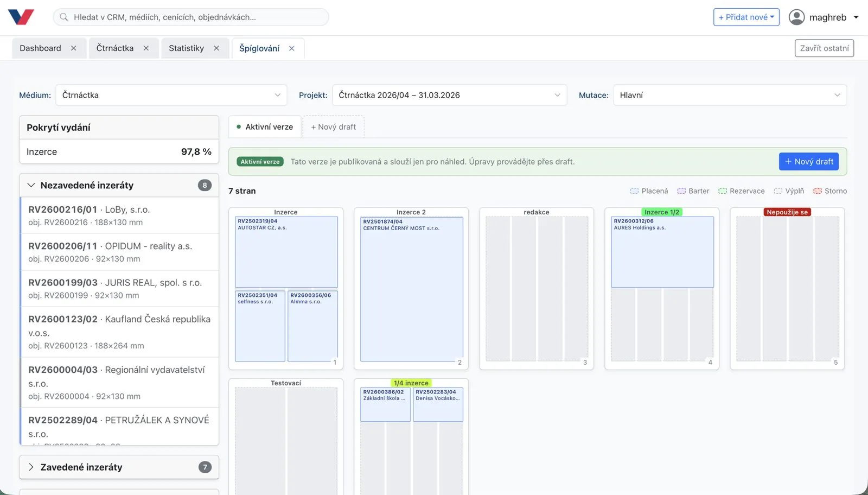
Task: Click the AUTOSTAR CZ ad on page 1
Action: [286, 252]
